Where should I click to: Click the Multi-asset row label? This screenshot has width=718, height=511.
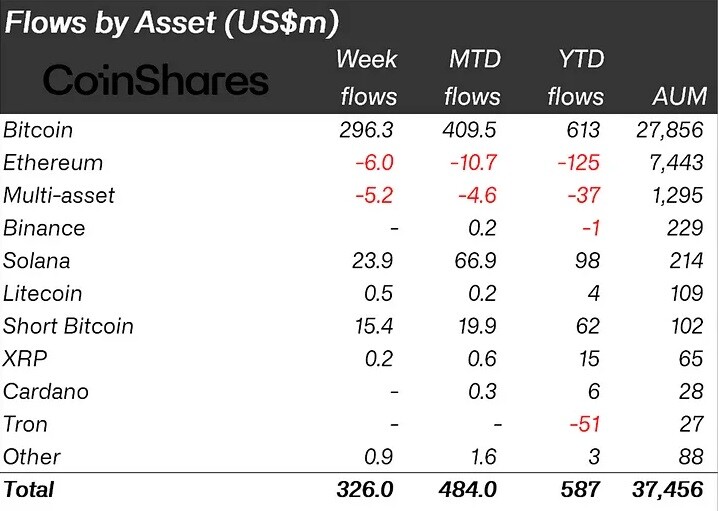click(59, 196)
